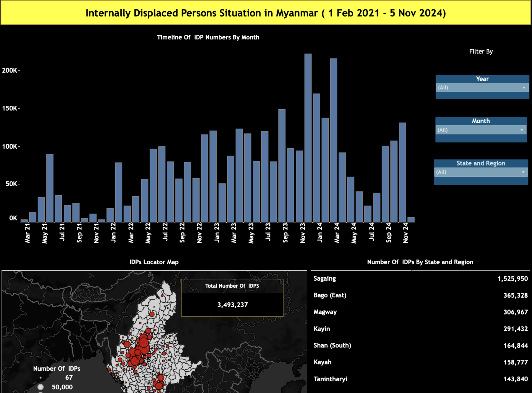Click the Number Of IDPs By State heading
The height and width of the screenshot is (393, 532).
420,262
